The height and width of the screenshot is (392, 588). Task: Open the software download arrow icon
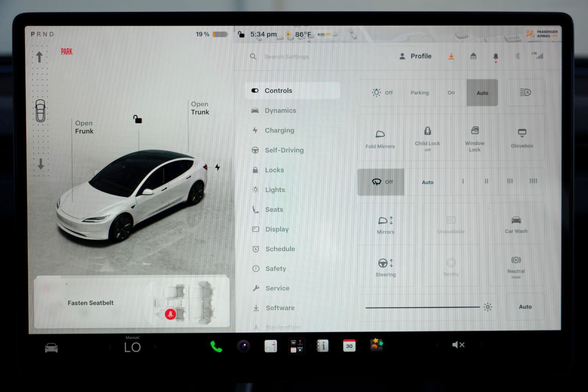[451, 56]
